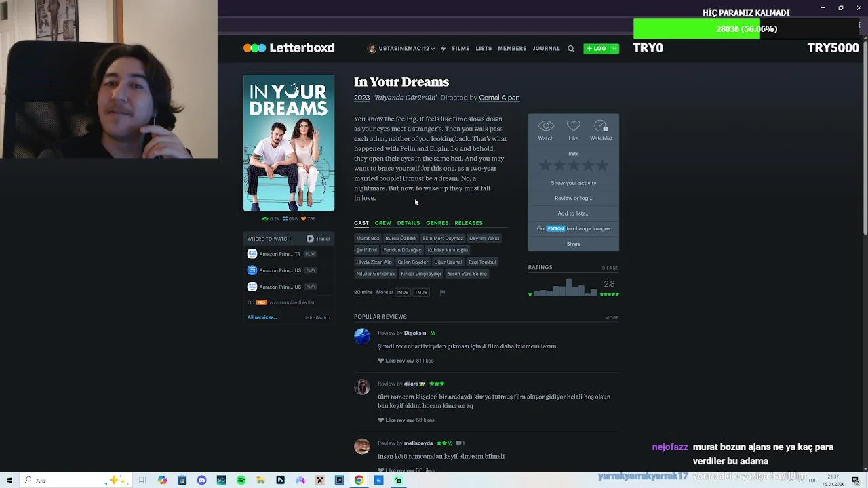This screenshot has height=488, width=868.
Task: Click the PRO badge under services
Action: [261, 302]
